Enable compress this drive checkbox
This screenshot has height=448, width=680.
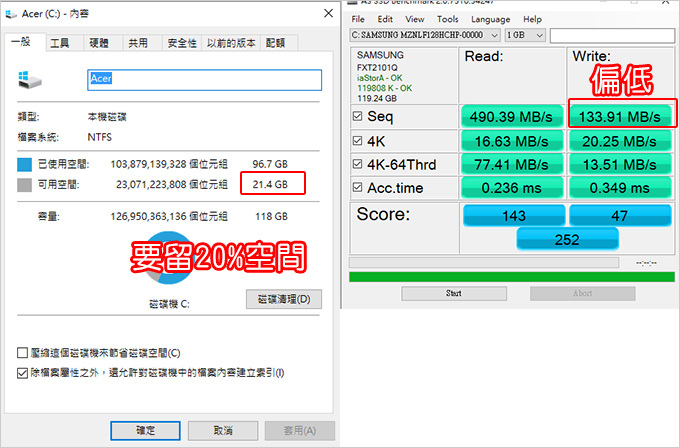coord(22,353)
